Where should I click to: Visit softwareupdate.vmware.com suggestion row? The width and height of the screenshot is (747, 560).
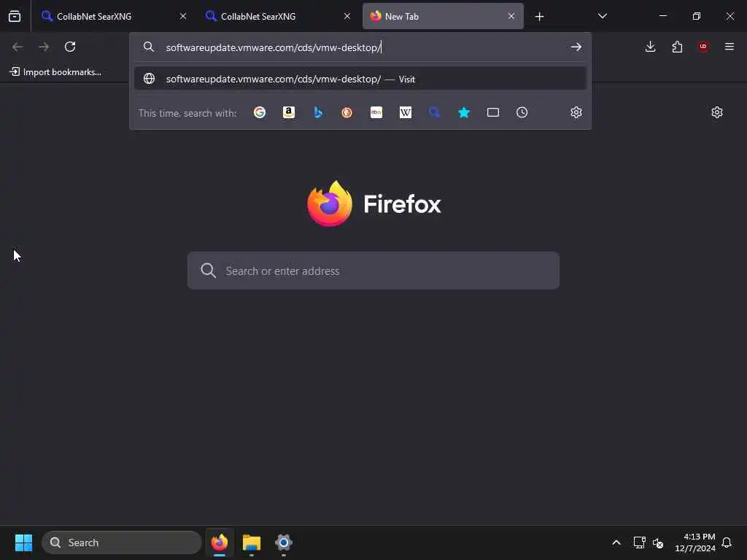click(360, 79)
